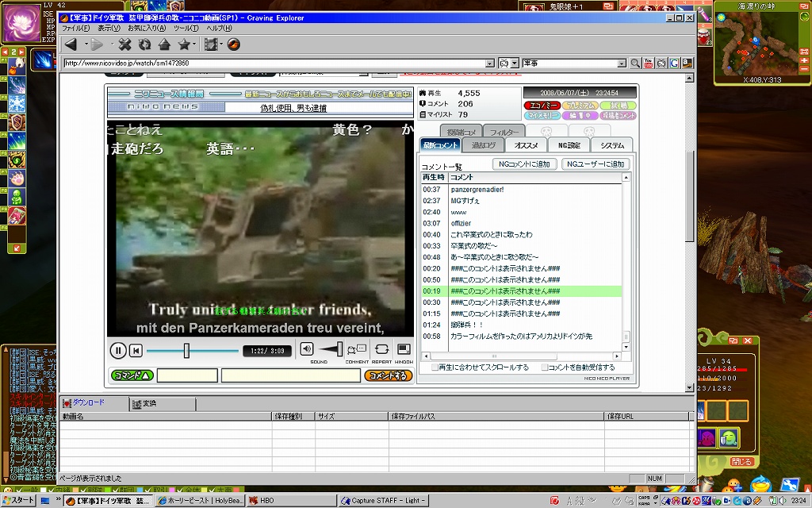812x508 pixels.
Task: Click the 閉じる button in game panel
Action: click(x=741, y=462)
